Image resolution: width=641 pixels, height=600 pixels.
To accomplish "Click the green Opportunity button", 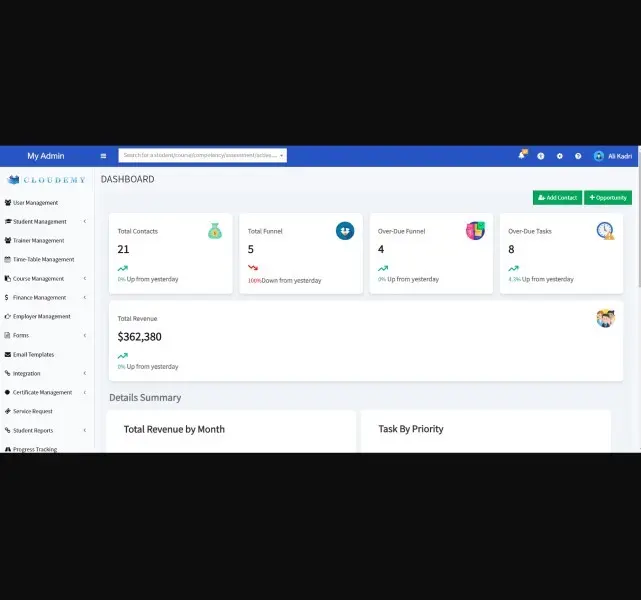I will coord(608,198).
